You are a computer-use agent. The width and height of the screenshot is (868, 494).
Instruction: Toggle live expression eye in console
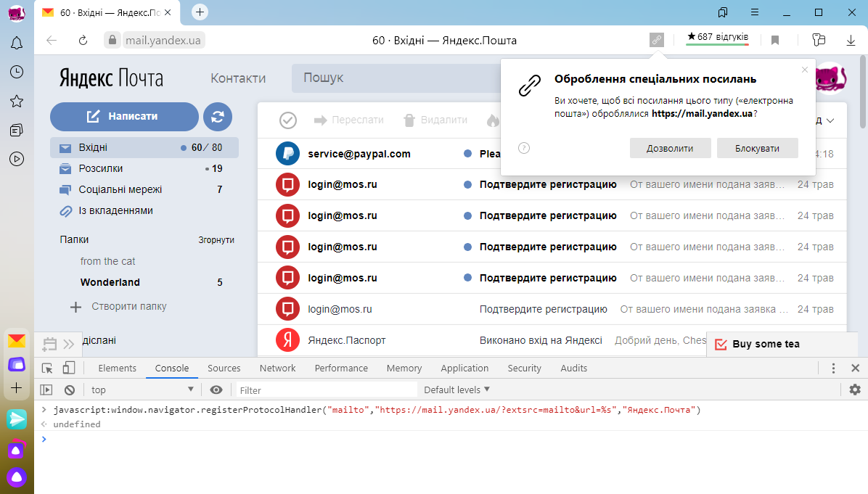pyautogui.click(x=216, y=390)
